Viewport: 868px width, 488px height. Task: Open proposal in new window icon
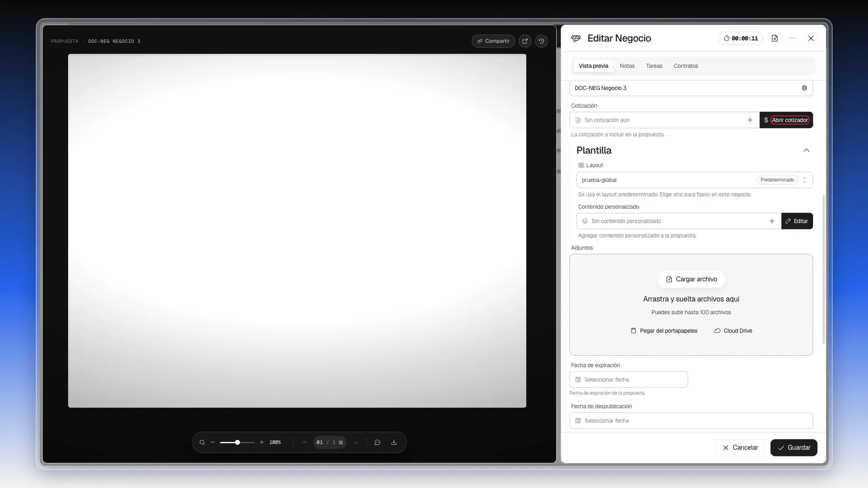(525, 41)
